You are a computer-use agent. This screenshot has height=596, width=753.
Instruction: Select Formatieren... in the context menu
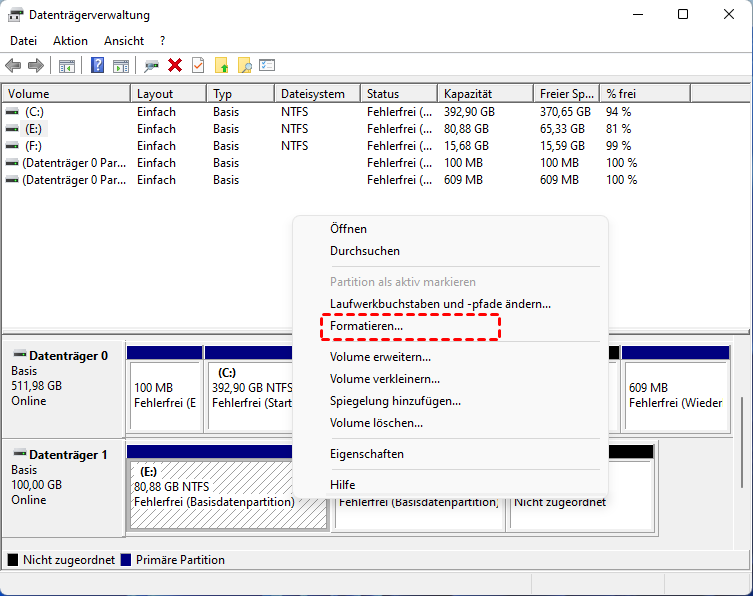(366, 326)
